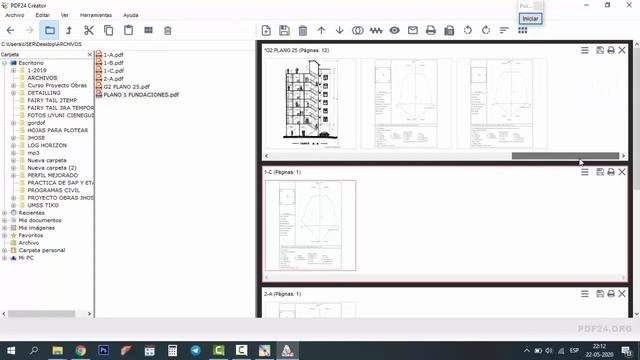Preview document with the eye icon
This screenshot has width=640, height=360.
(394, 30)
